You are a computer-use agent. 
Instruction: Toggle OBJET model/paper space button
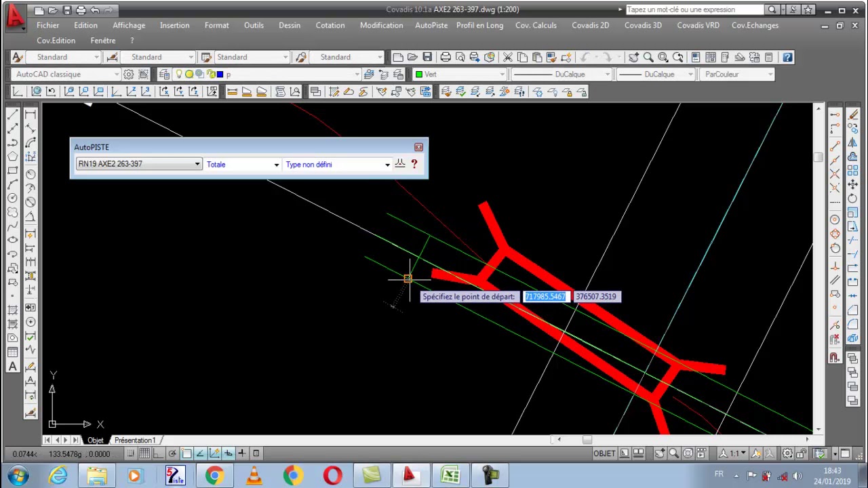click(x=604, y=453)
